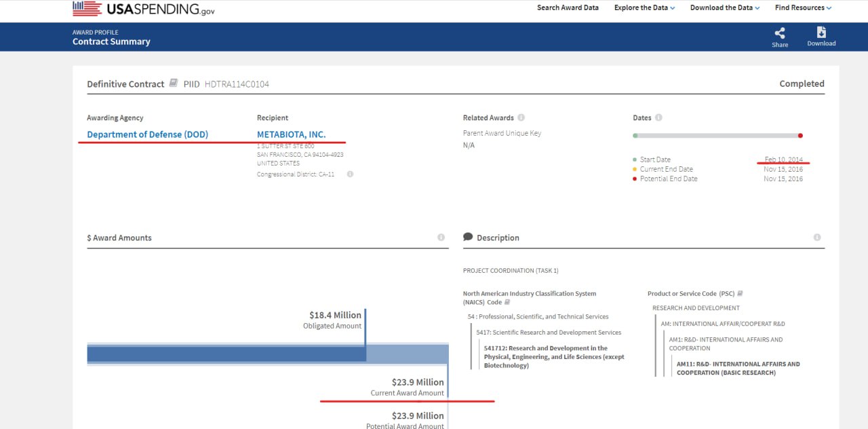Click PSC row RESEARCH AND DEVELOPMENT

pos(696,308)
